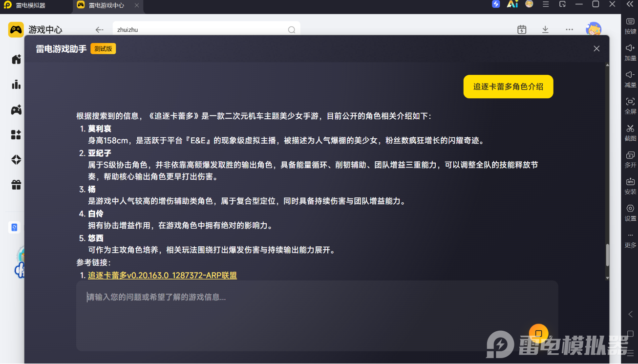
Task: Open the hamburger menu in title bar
Action: (x=546, y=4)
